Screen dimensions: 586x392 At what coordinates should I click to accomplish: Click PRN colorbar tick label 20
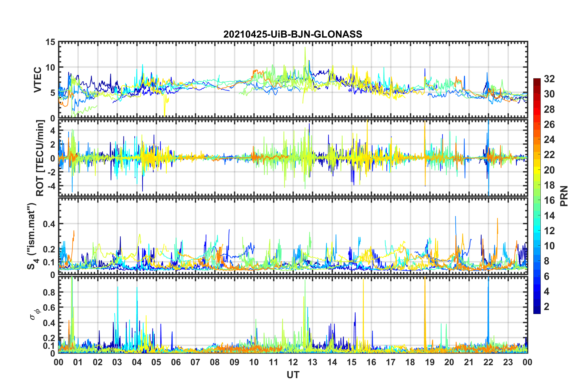tap(549, 170)
